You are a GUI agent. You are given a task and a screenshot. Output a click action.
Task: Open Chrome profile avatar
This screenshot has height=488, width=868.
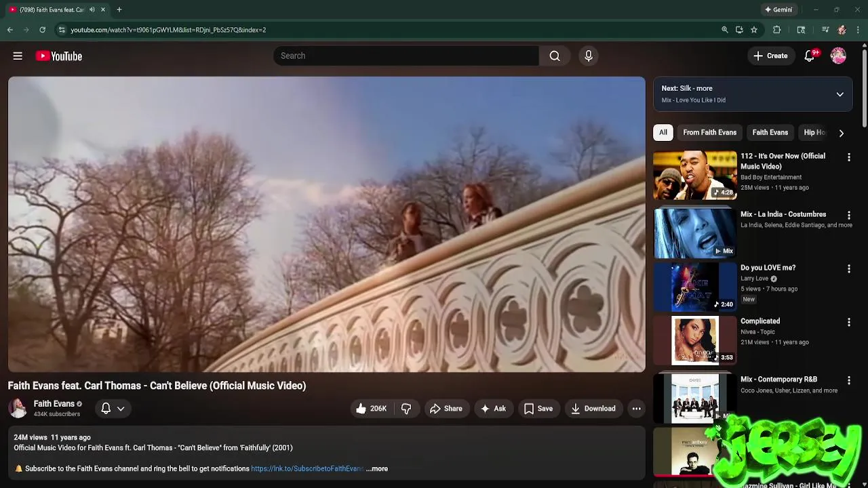(842, 30)
